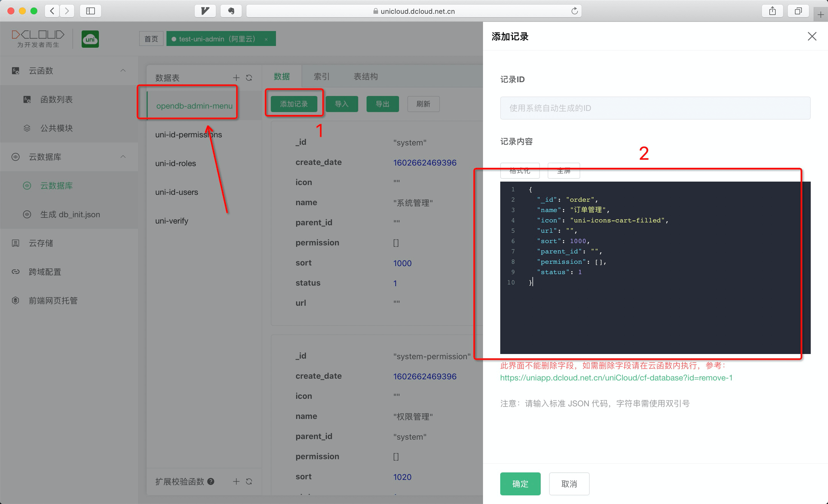Click the 格式化 button

[x=520, y=171]
